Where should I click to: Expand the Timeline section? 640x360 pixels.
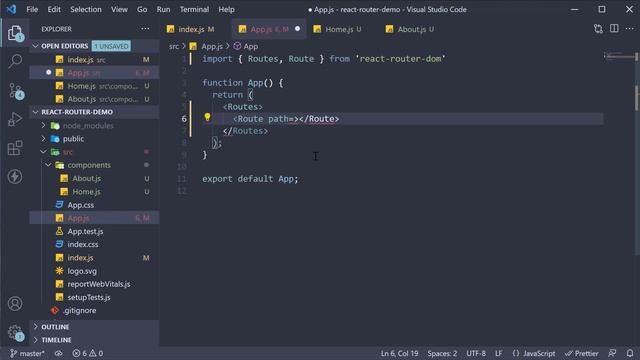tap(94, 340)
